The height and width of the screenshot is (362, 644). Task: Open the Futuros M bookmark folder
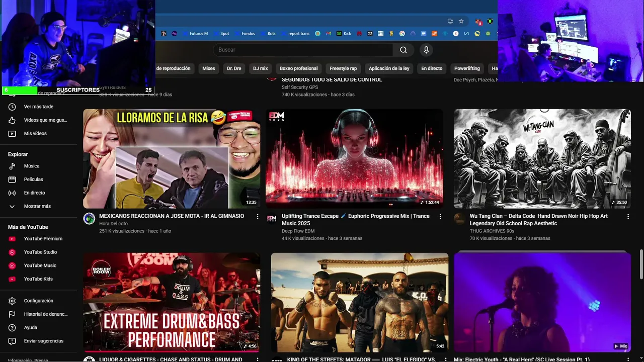coord(195,34)
